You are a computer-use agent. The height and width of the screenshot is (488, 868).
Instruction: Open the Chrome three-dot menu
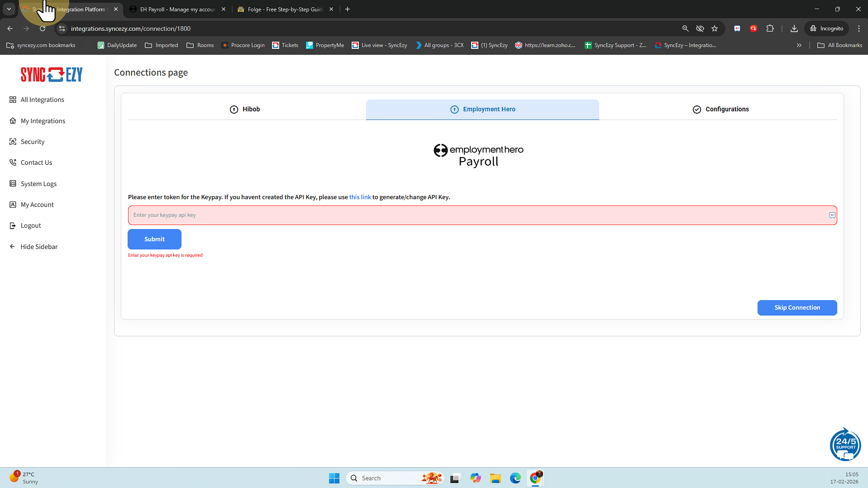858,29
